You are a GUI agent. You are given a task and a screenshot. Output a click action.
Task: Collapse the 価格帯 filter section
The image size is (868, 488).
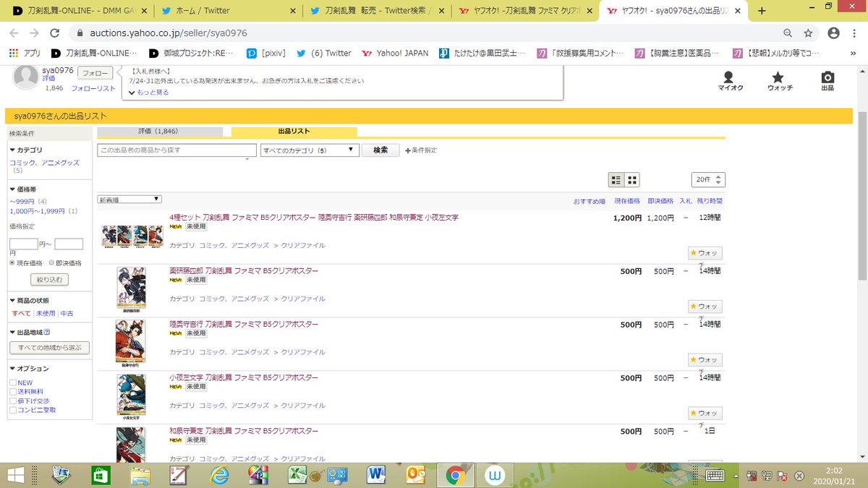(22, 189)
